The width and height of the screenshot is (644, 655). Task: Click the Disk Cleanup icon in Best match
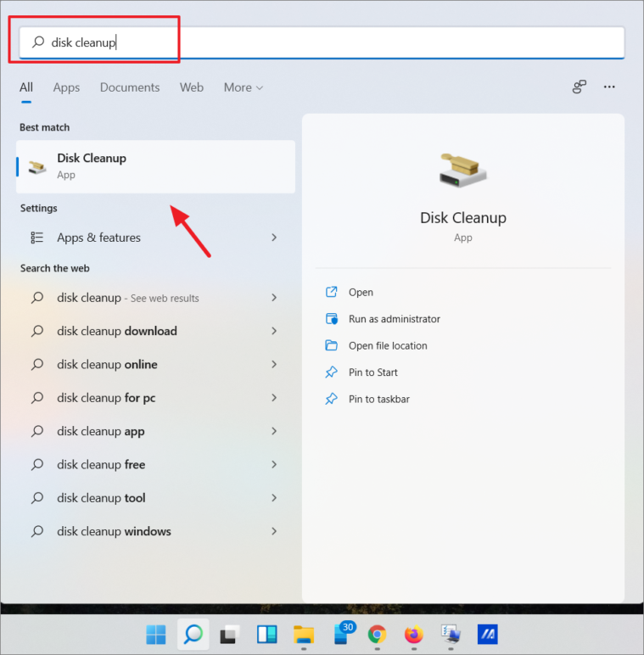click(37, 166)
